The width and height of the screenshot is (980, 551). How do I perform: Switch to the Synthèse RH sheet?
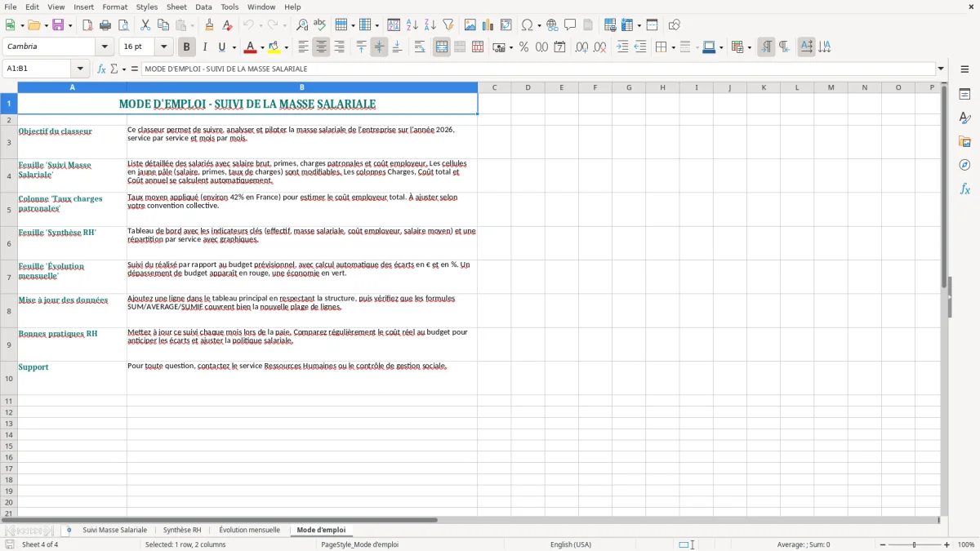click(x=181, y=530)
